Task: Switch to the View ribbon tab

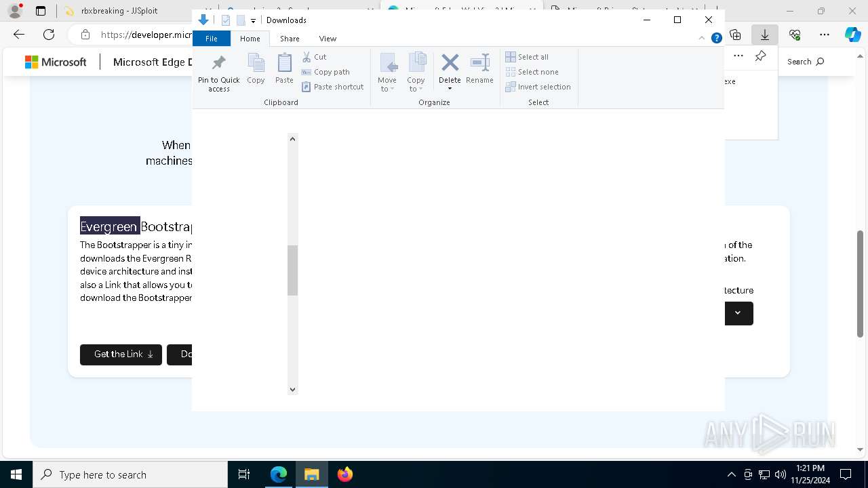Action: click(x=328, y=39)
